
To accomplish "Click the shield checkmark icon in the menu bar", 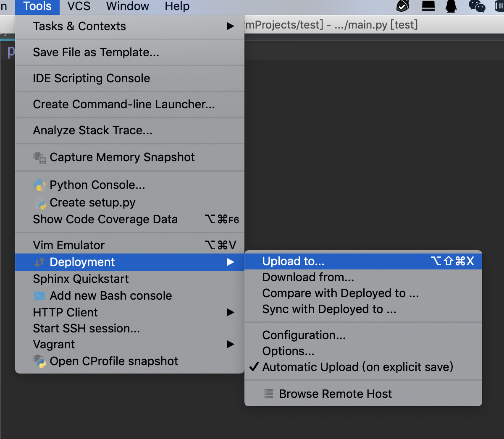I will (x=402, y=7).
